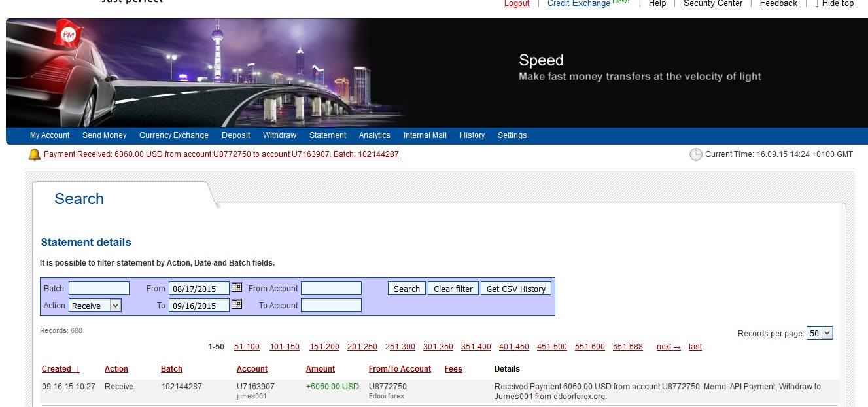
Task: Click Get CSV History button
Action: (x=516, y=289)
